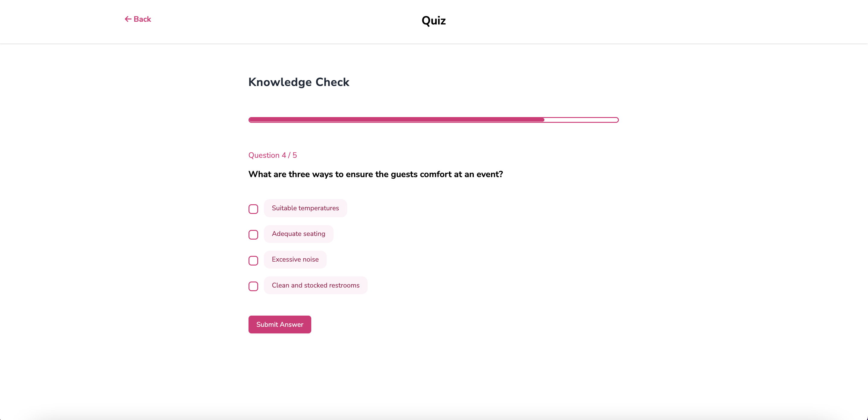Select the Suitable temperatures answer label
The width and height of the screenshot is (868, 420).
(305, 208)
